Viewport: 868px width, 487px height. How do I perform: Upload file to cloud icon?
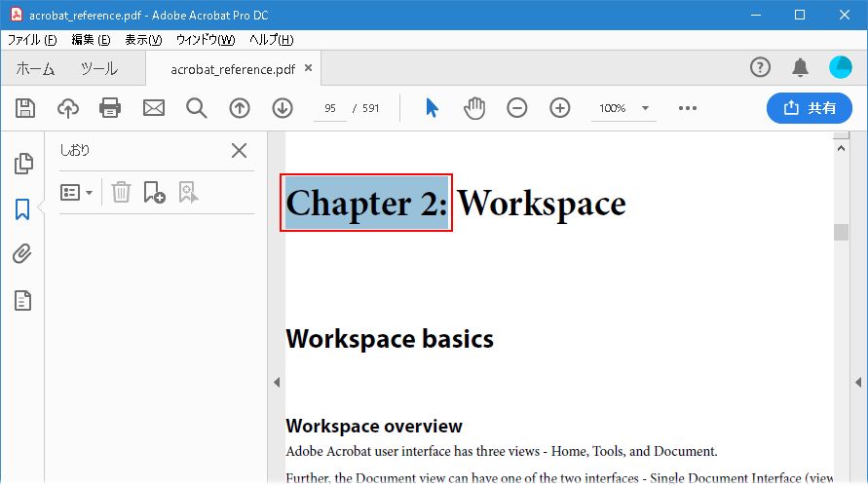click(x=67, y=108)
